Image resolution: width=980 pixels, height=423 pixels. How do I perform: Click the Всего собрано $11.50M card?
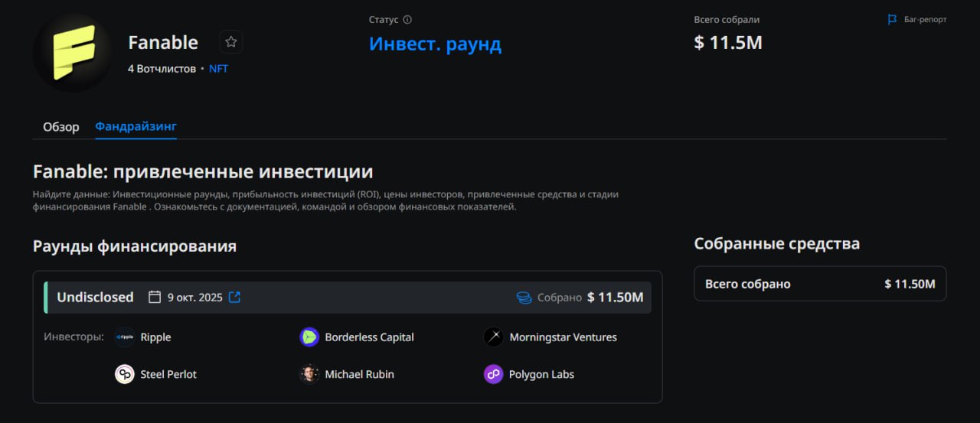[x=820, y=284]
